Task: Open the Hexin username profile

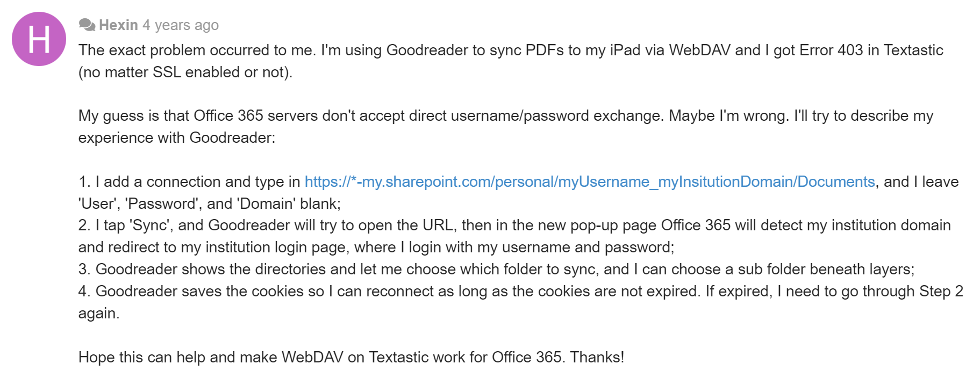Action: tap(118, 25)
